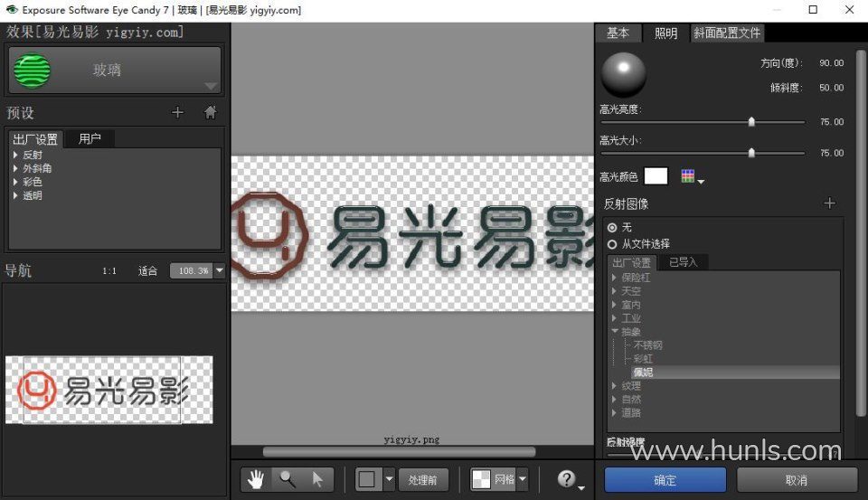868x500 pixels.
Task: Open the help question mark icon
Action: pyautogui.click(x=566, y=479)
